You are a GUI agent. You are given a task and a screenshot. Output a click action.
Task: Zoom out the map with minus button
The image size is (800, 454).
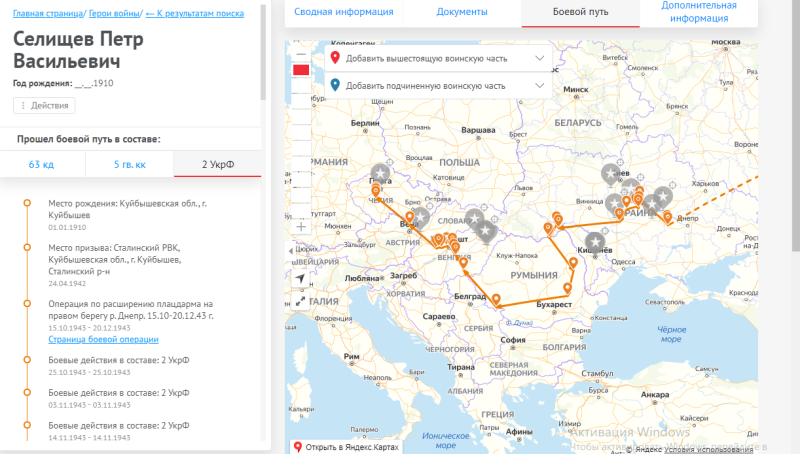coord(300,53)
